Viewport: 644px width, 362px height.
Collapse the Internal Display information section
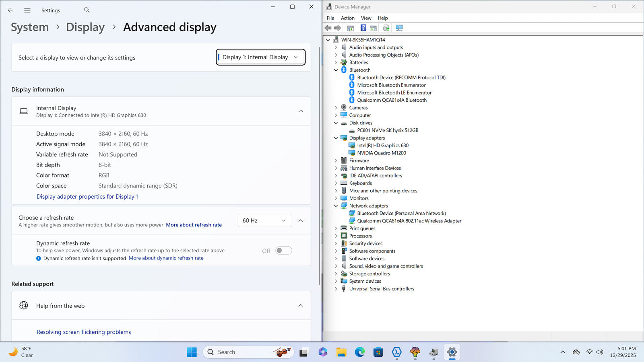[300, 111]
